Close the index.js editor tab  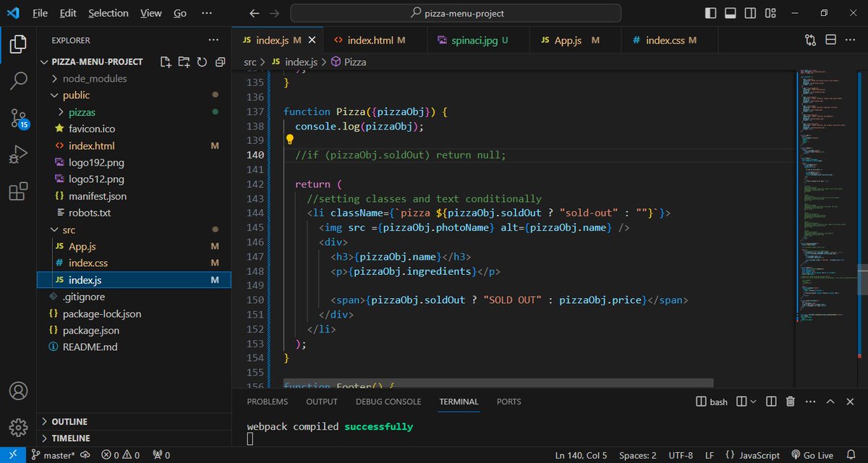coord(312,41)
